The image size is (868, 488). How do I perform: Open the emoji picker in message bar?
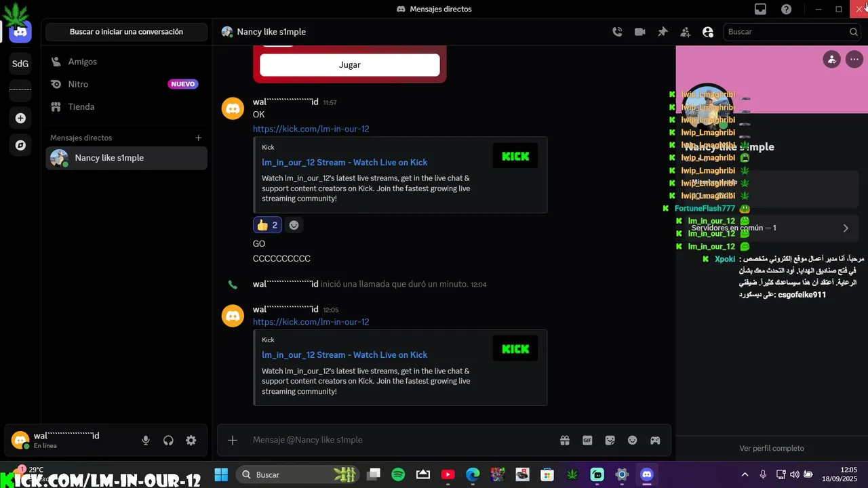coord(633,440)
